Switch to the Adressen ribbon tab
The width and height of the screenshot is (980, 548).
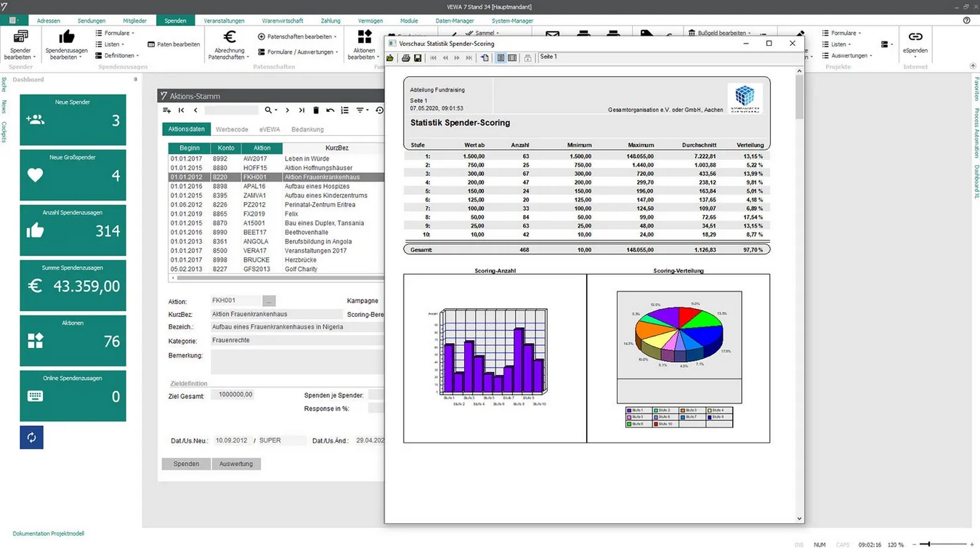49,20
